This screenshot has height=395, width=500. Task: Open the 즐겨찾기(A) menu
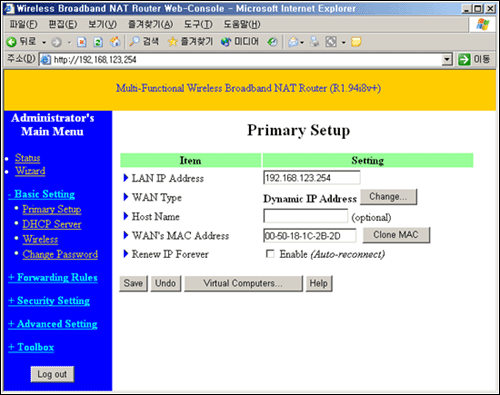150,24
